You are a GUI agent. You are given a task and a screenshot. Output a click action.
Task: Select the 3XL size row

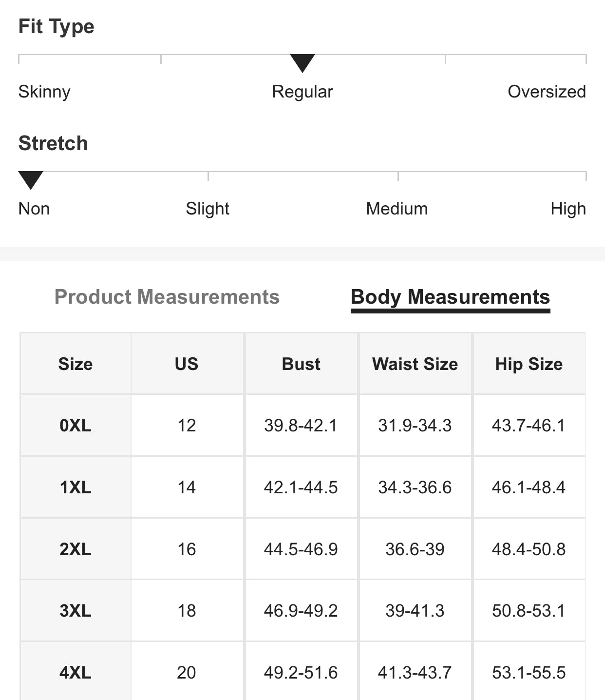(x=76, y=611)
